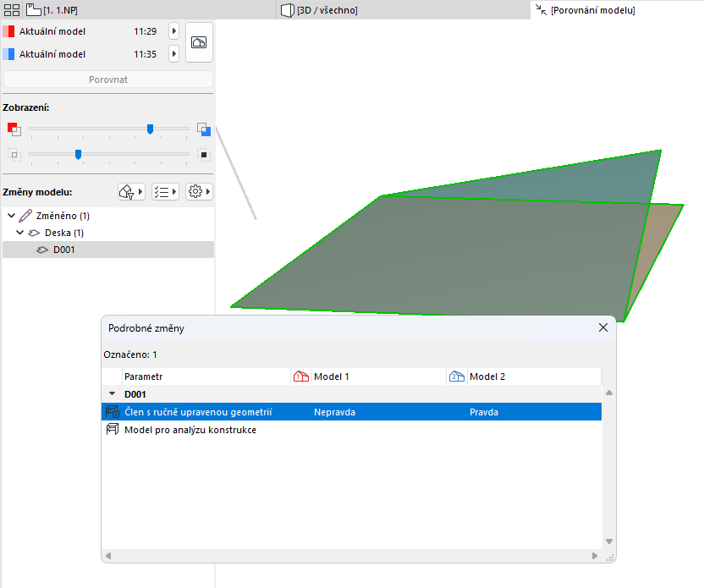This screenshot has width=704, height=588.
Task: Select the Deska (1) tree row
Action: 108,233
